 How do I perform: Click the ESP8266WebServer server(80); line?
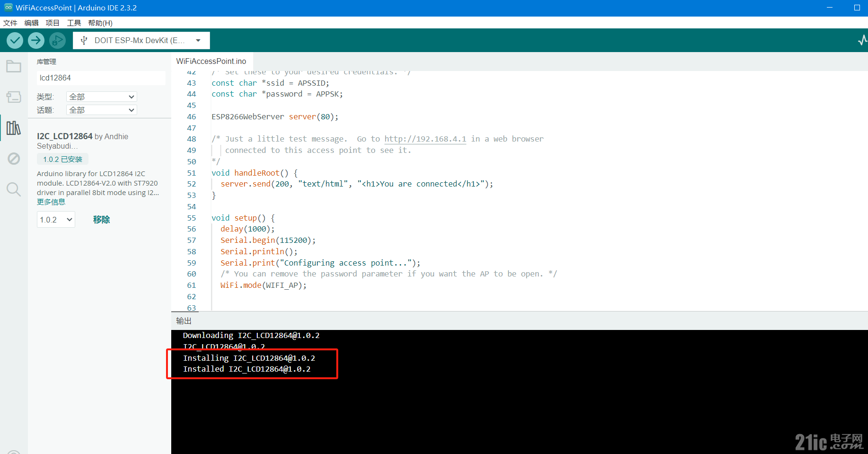point(275,116)
